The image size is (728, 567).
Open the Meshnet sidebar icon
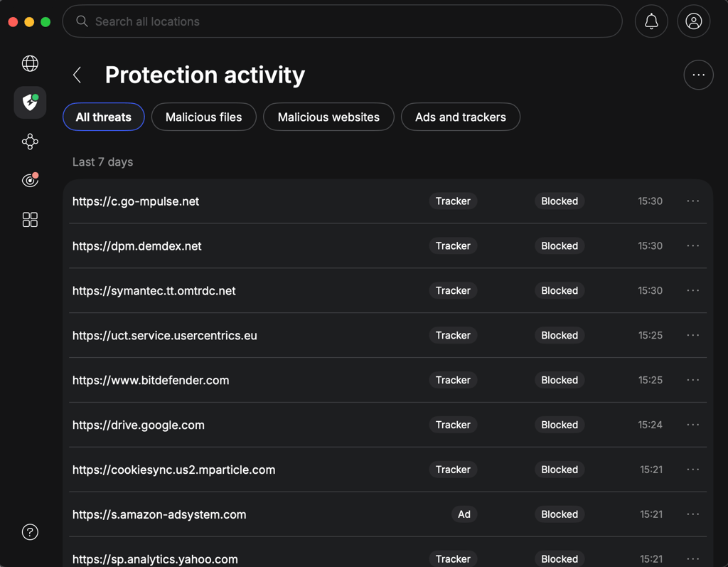tap(30, 142)
